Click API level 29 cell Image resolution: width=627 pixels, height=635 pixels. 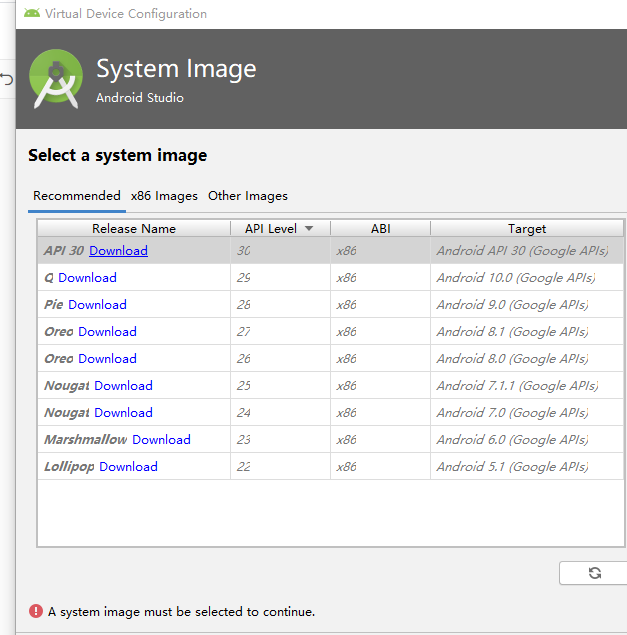(x=280, y=278)
